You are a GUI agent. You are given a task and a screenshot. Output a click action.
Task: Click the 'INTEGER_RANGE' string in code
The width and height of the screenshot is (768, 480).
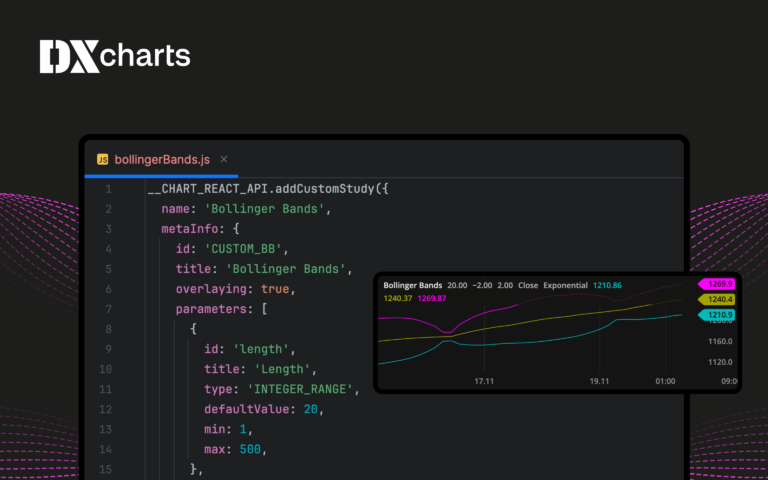[x=300, y=389]
